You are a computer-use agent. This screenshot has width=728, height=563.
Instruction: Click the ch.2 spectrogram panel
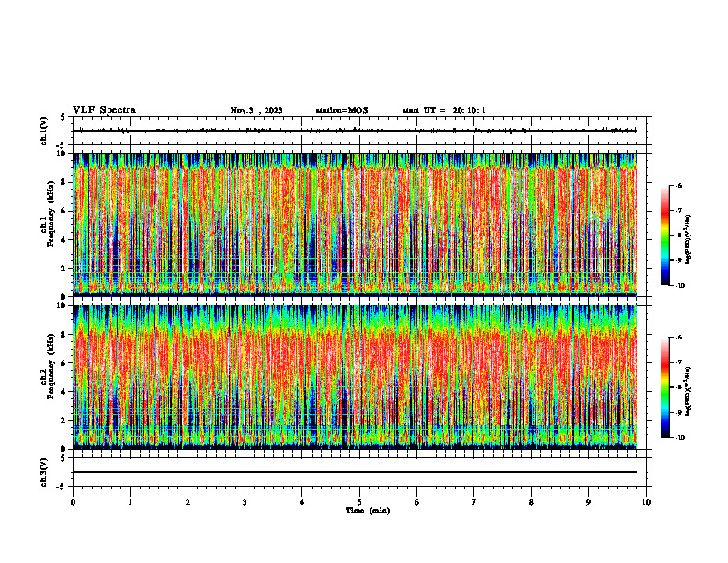click(355, 377)
